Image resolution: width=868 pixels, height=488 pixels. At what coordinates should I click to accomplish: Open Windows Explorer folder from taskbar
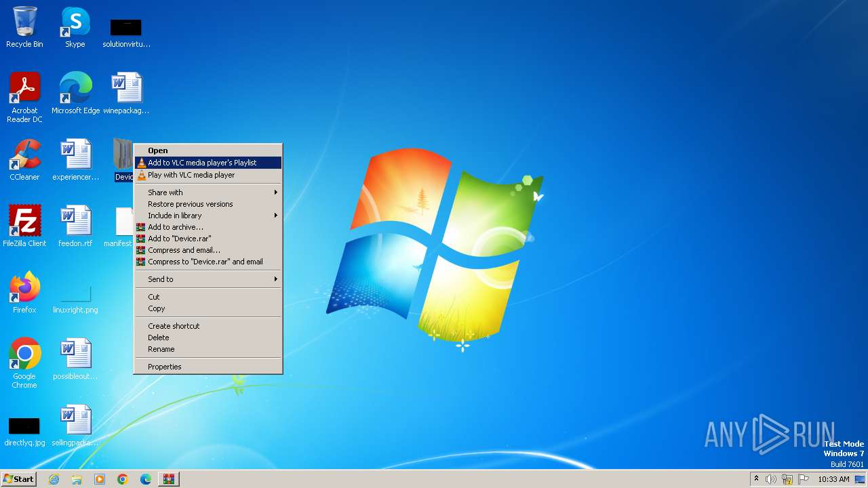tap(77, 479)
